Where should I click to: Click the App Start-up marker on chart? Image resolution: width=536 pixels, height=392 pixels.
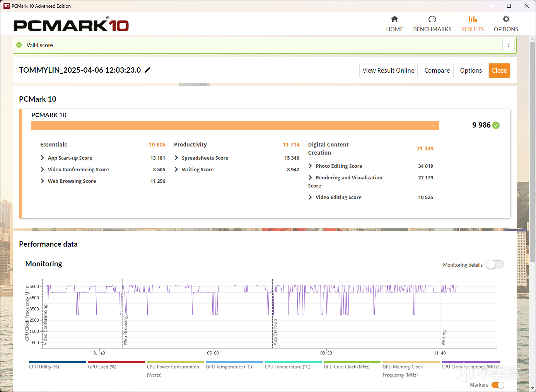[275, 332]
